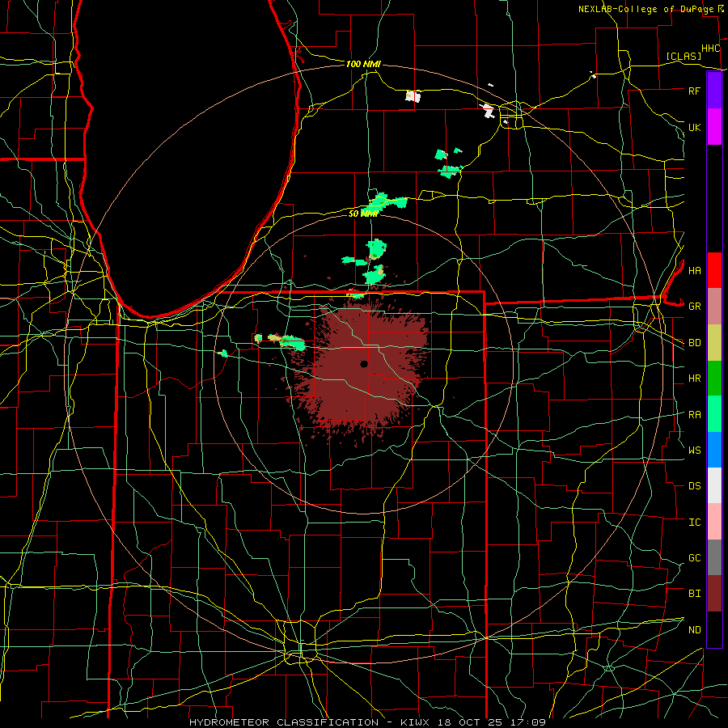Click the 'ND' legend label
Viewport: 728px width, 728px height.
(x=694, y=630)
